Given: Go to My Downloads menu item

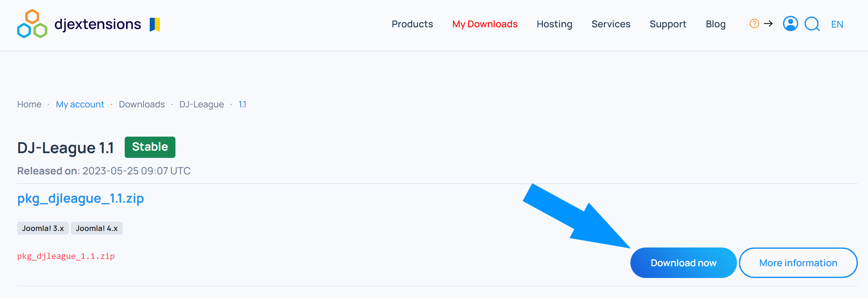Looking at the screenshot, I should (x=484, y=24).
